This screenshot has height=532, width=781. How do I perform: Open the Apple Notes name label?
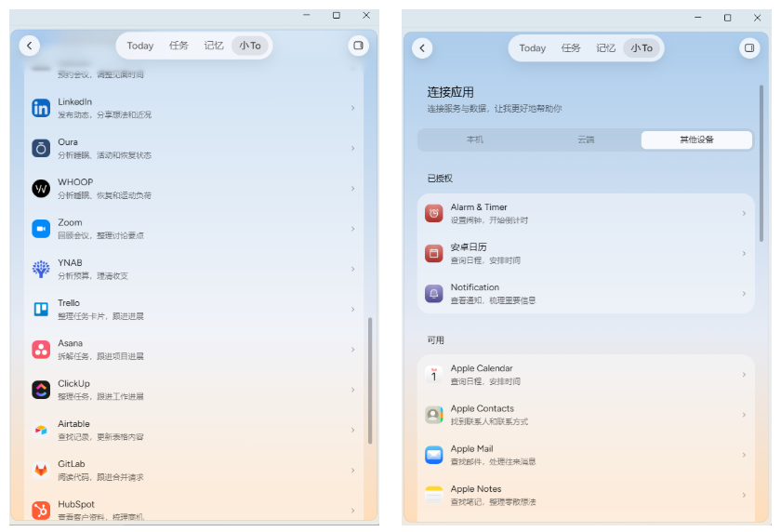476,489
